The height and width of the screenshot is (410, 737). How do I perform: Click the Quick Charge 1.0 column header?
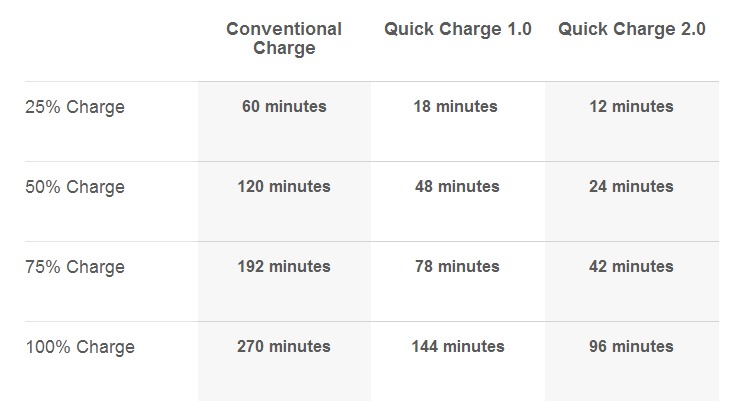[457, 29]
